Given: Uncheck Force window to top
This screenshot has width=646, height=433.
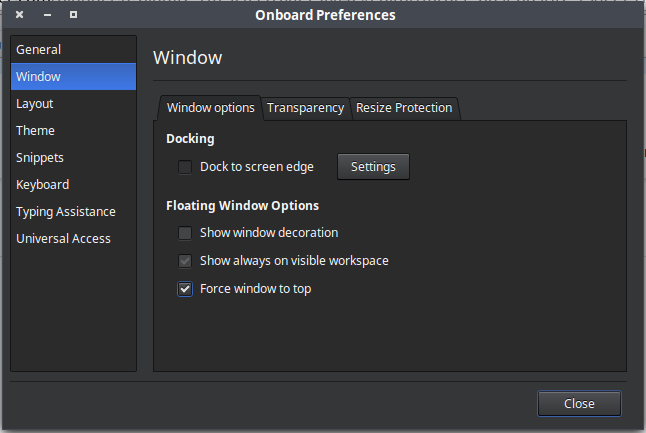Looking at the screenshot, I should (x=185, y=289).
